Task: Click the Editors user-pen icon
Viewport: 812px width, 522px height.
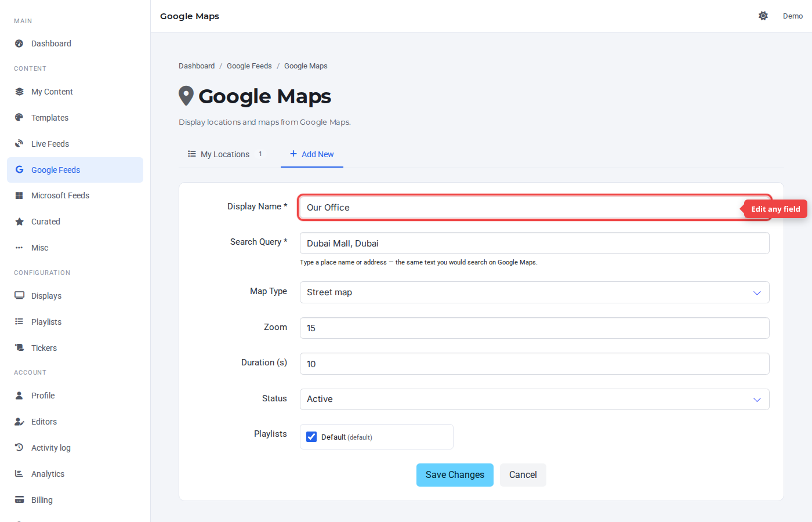Action: (x=19, y=422)
